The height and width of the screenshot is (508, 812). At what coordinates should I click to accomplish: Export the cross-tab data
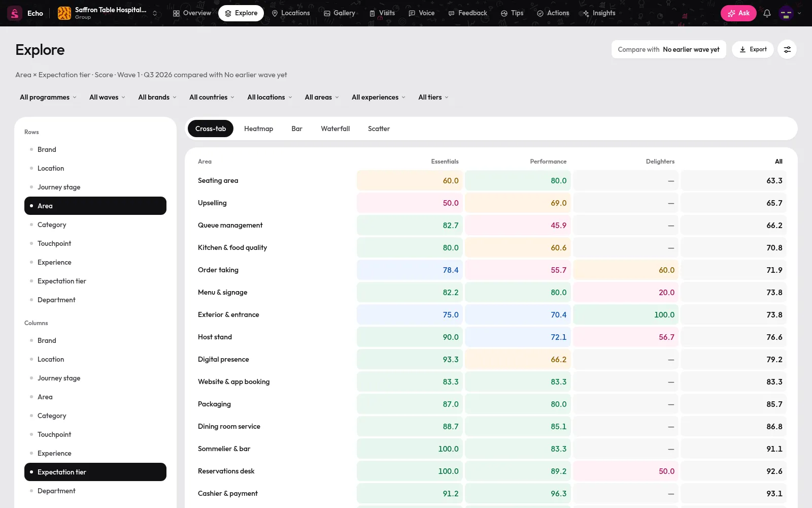tap(753, 49)
